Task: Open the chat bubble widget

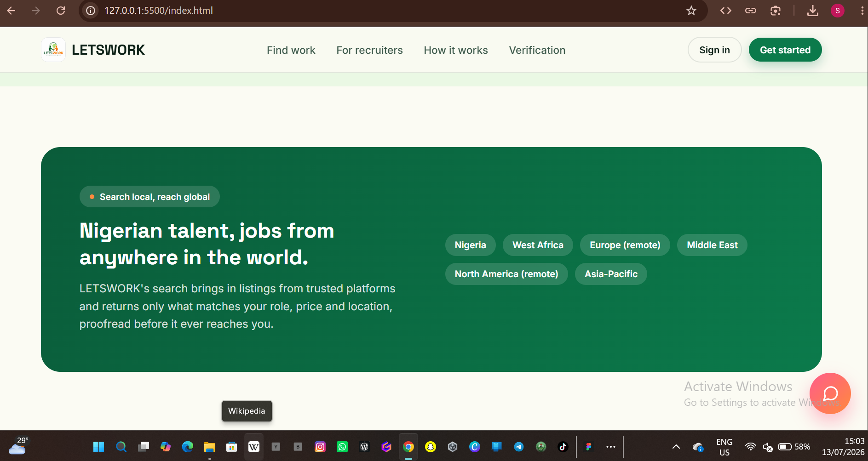Action: (830, 393)
